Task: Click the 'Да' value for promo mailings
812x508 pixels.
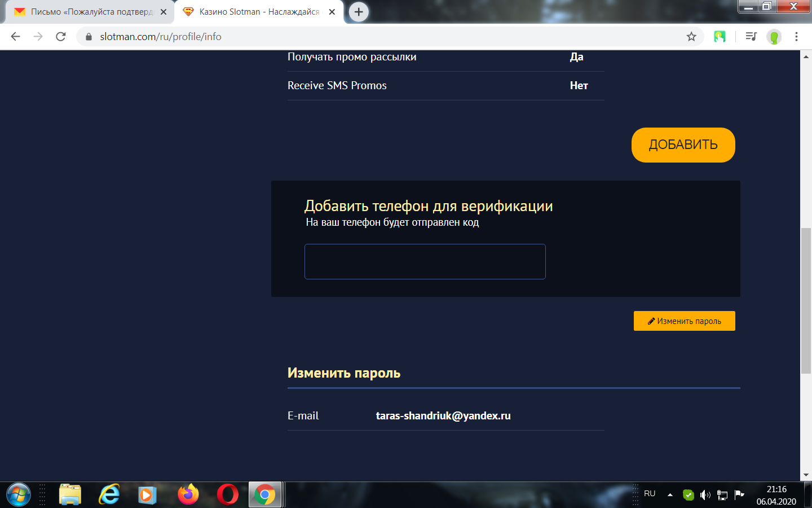Action: pyautogui.click(x=577, y=57)
